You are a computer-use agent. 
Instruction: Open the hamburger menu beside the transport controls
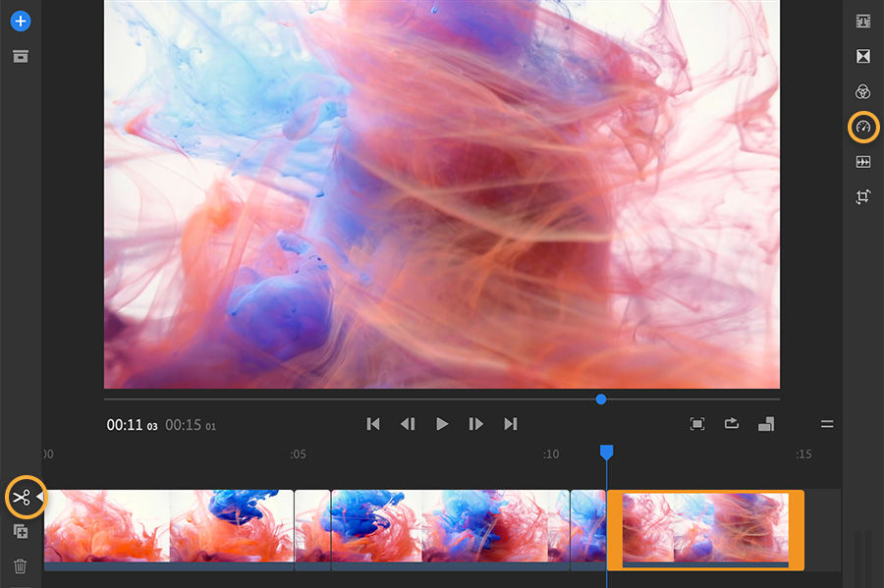[x=827, y=423]
